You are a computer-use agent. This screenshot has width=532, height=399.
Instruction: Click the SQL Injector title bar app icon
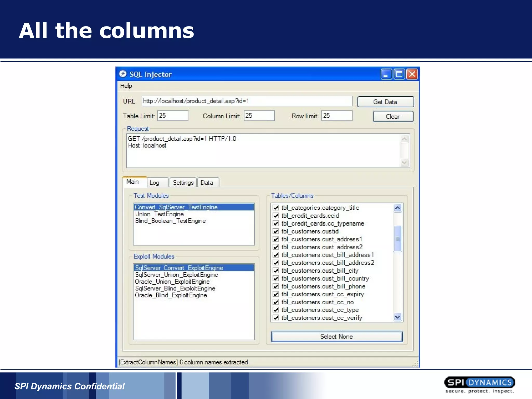pos(123,74)
